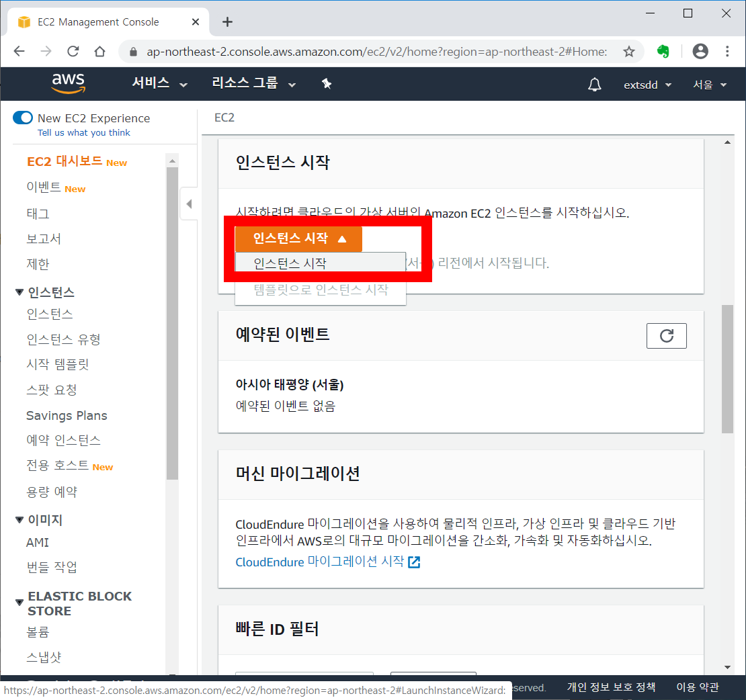Open Savings Plans in the sidebar
The width and height of the screenshot is (746, 700).
coord(67,416)
